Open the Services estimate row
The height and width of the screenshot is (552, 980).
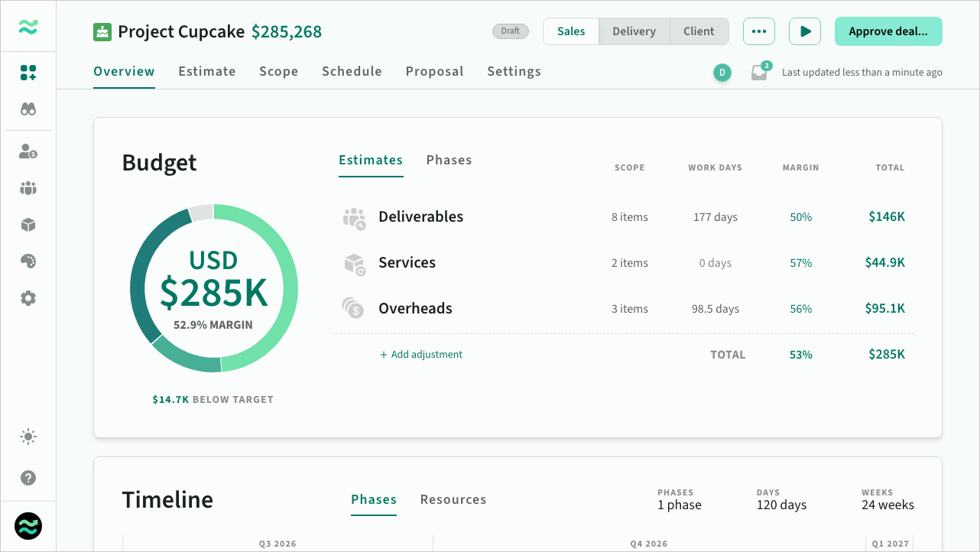(623, 263)
